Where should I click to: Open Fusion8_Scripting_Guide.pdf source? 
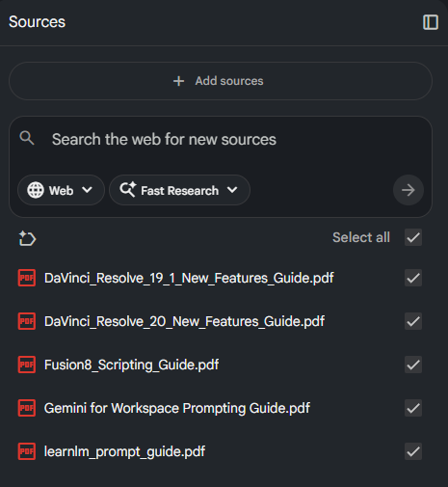point(131,365)
